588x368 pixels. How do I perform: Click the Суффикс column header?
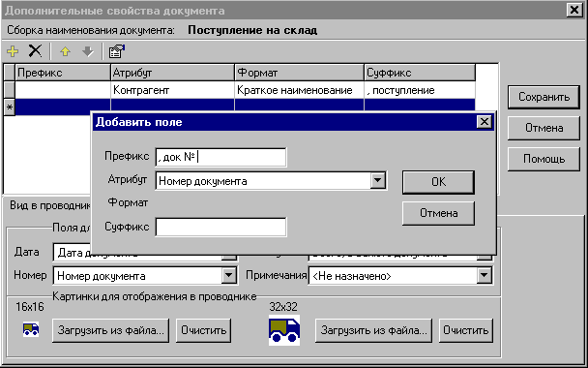click(x=420, y=73)
